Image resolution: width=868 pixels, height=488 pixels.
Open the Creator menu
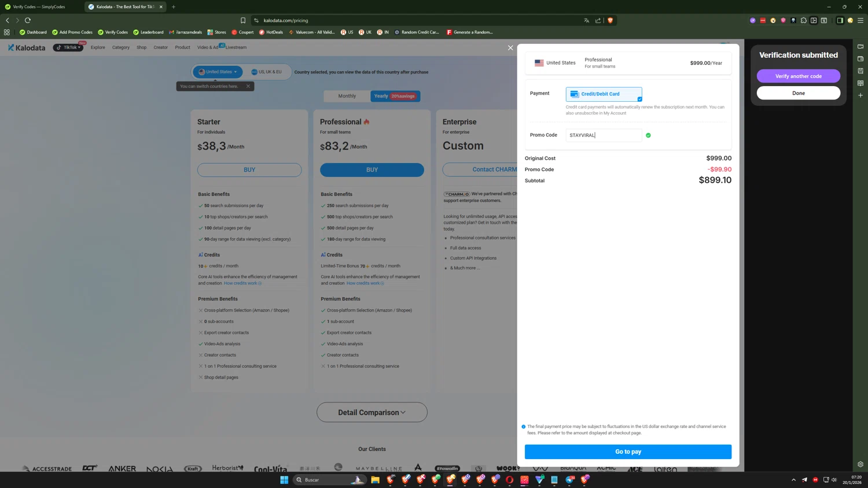pos(161,47)
